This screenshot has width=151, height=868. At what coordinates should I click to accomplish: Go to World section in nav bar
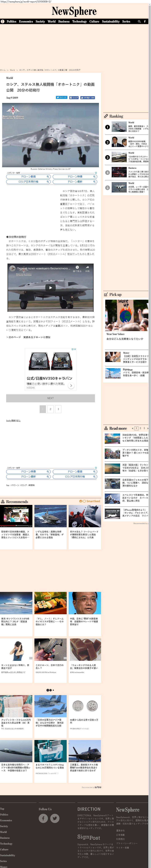tap(52, 22)
